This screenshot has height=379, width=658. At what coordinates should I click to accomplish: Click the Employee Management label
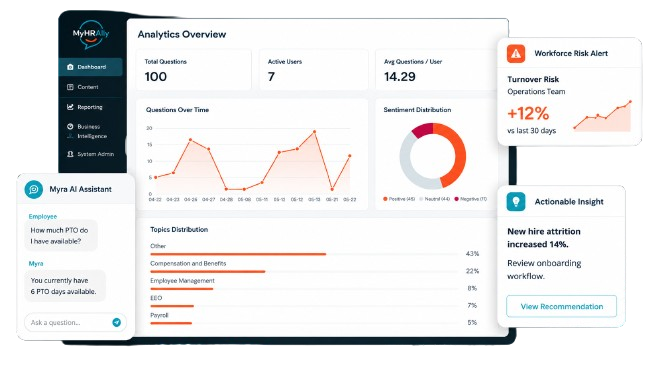[x=182, y=281]
